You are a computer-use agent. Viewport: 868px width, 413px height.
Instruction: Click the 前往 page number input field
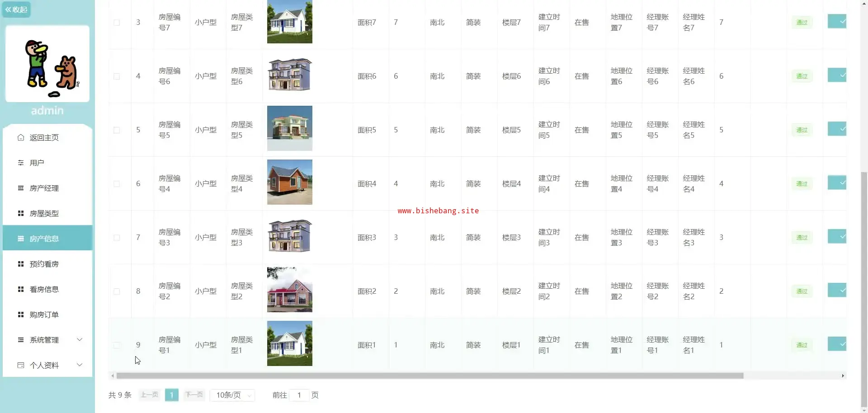click(x=299, y=395)
